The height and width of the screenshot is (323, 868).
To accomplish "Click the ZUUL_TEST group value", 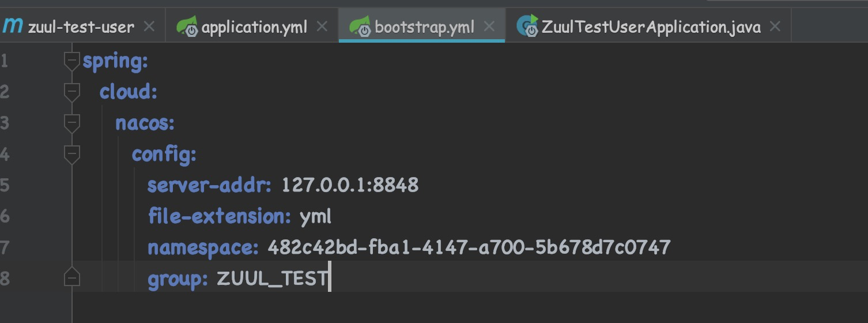I will pos(271,279).
